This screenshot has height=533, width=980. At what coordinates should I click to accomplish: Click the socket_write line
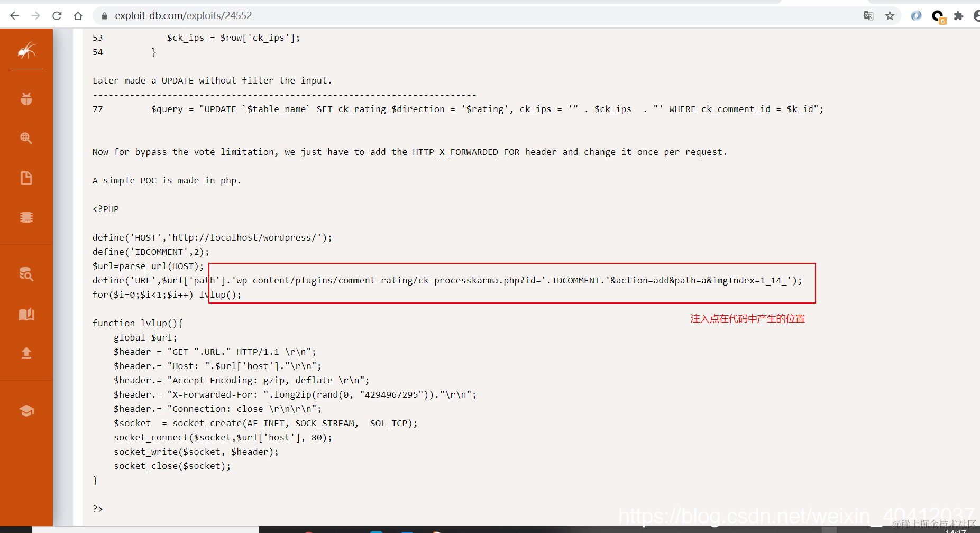196,452
